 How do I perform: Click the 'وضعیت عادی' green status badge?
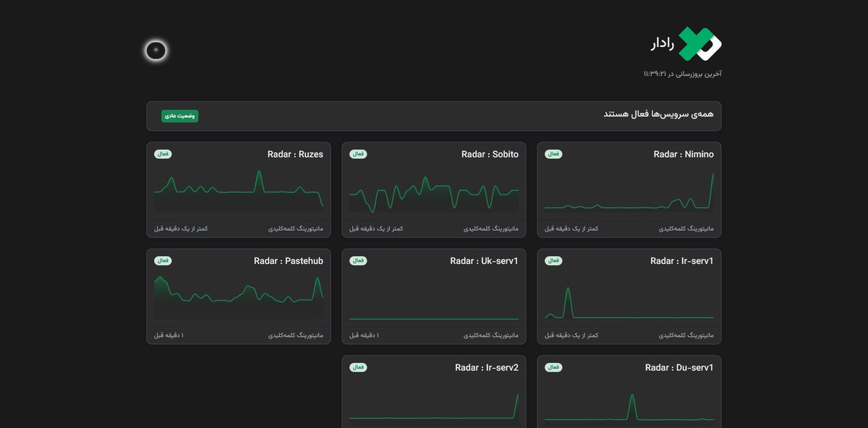pyautogui.click(x=179, y=116)
